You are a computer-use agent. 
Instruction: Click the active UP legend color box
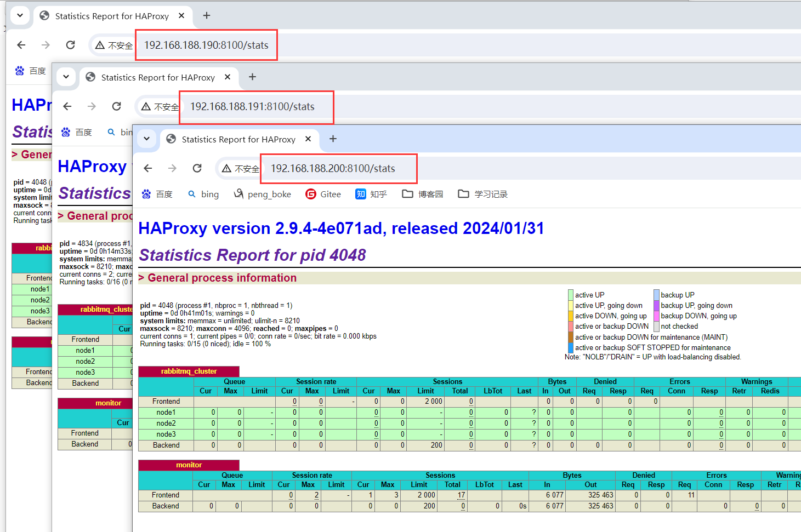571,295
